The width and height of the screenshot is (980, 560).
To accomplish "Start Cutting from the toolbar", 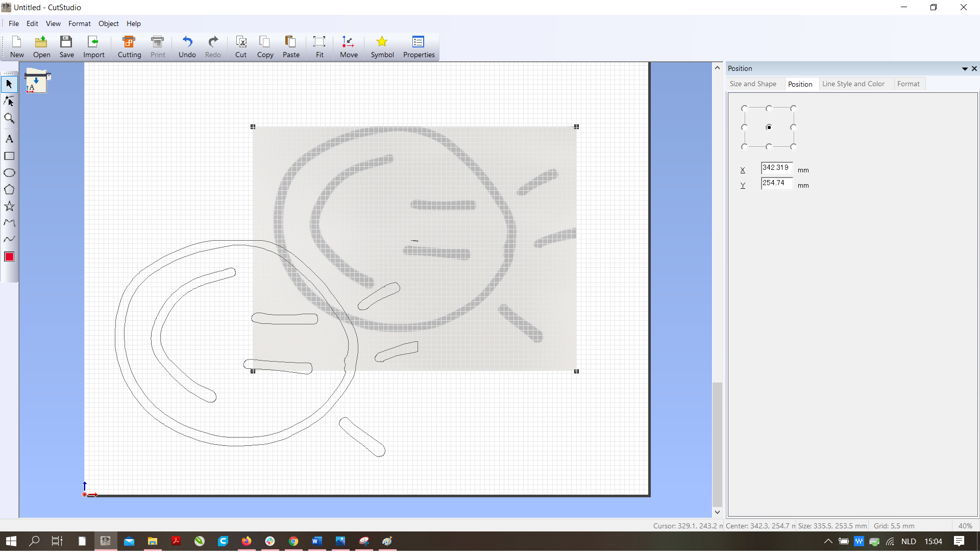I will (129, 47).
